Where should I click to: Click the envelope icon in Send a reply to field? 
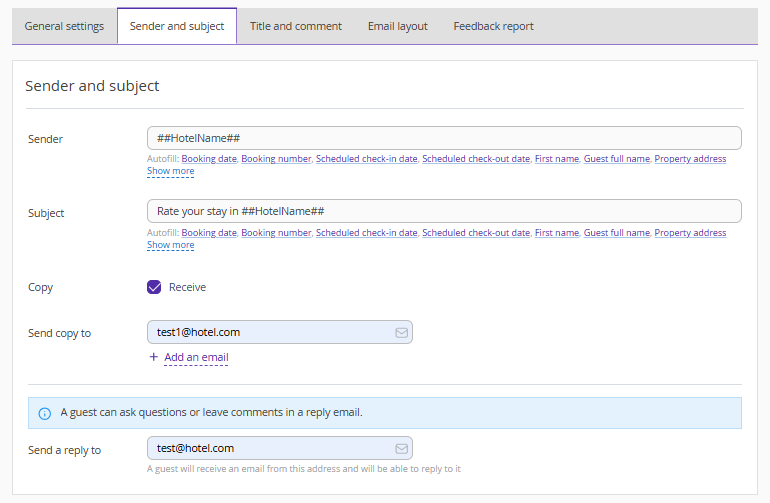point(401,449)
